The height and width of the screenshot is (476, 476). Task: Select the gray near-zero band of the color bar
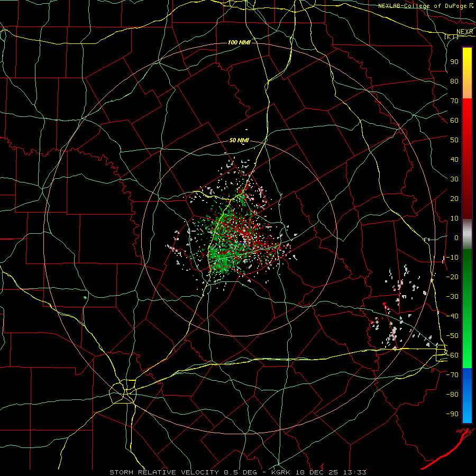pyautogui.click(x=467, y=234)
